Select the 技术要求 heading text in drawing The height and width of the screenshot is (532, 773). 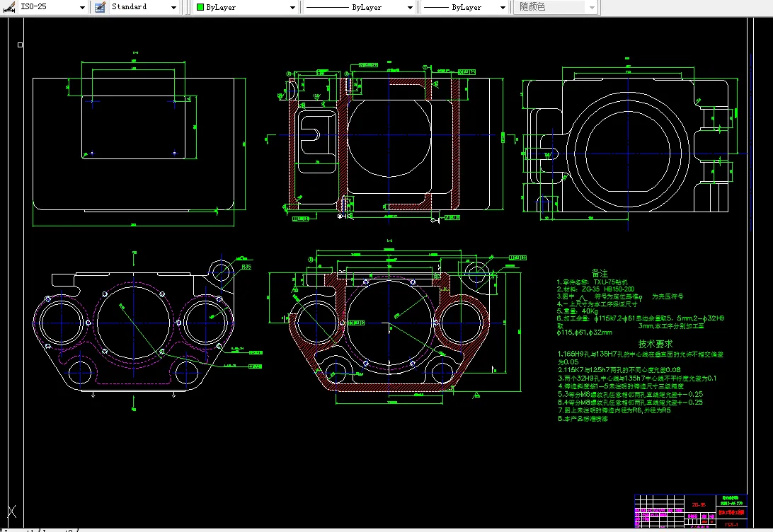point(655,343)
